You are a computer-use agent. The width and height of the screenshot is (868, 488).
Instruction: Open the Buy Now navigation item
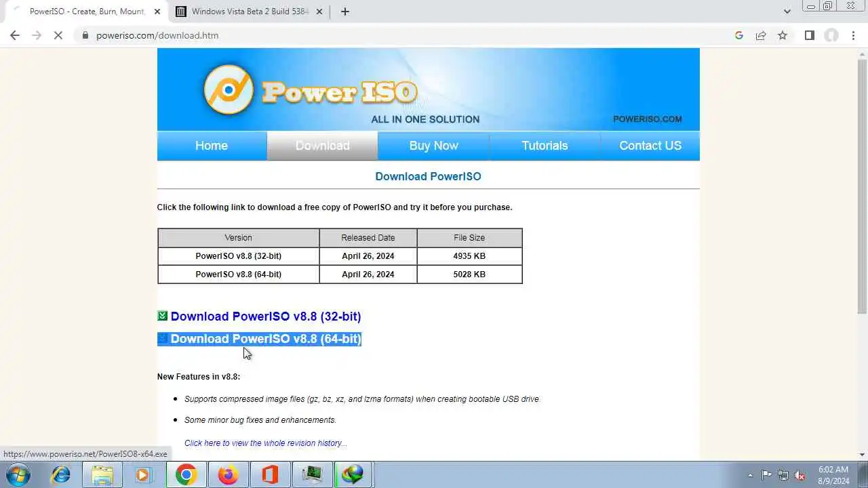point(433,146)
